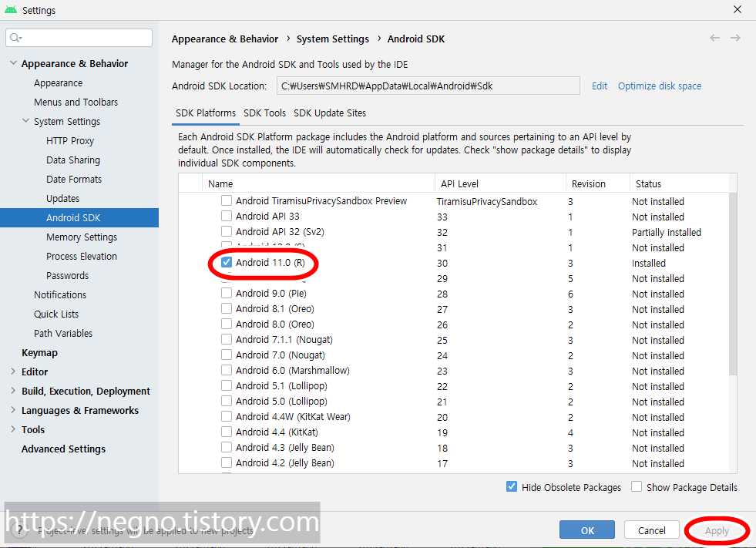
Task: Toggle Hide Obsolete Packages checkbox
Action: point(512,486)
